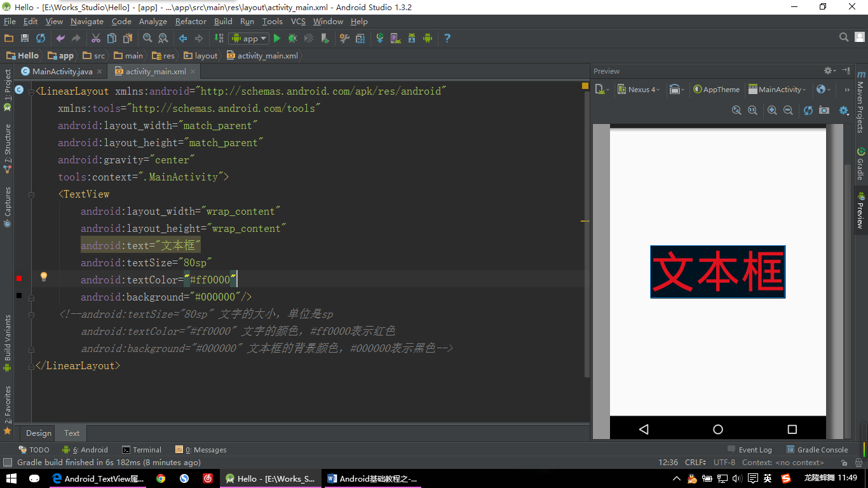Open the locale globe dropdown
This screenshot has width=868, height=488.
[x=823, y=90]
